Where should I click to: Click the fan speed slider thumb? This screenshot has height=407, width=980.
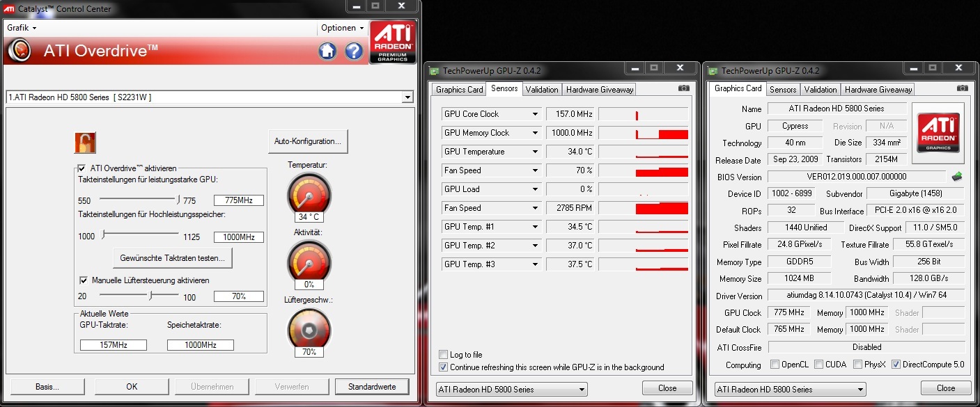[150, 294]
